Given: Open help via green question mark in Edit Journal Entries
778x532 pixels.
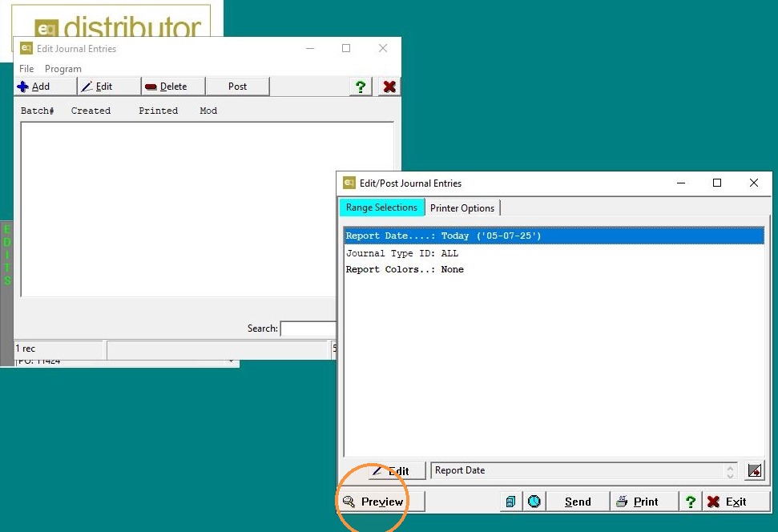Looking at the screenshot, I should pos(361,87).
